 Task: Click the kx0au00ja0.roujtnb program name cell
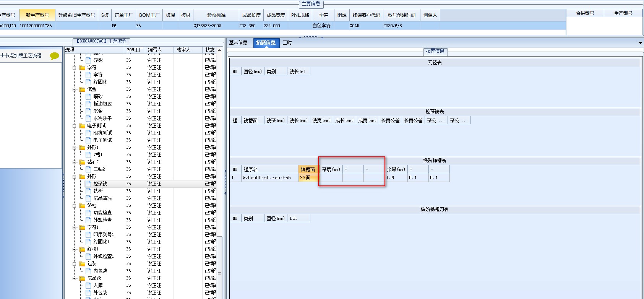point(270,178)
